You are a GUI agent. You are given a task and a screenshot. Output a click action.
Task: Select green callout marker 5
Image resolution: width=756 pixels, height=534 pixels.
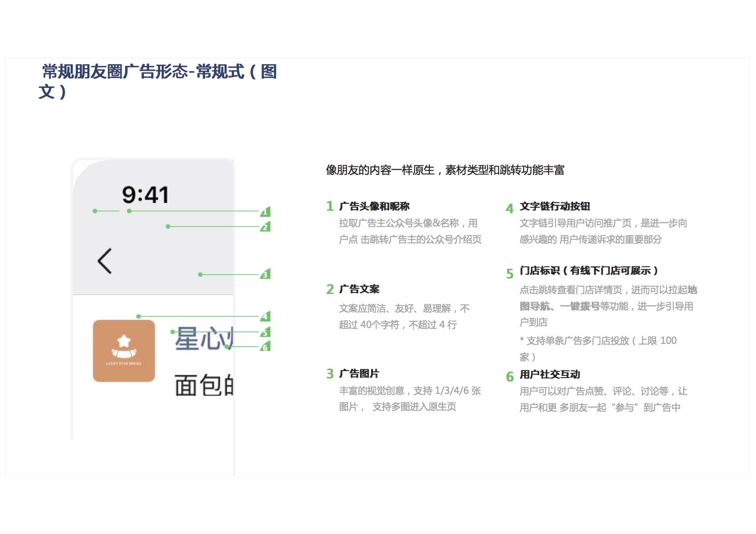(266, 332)
